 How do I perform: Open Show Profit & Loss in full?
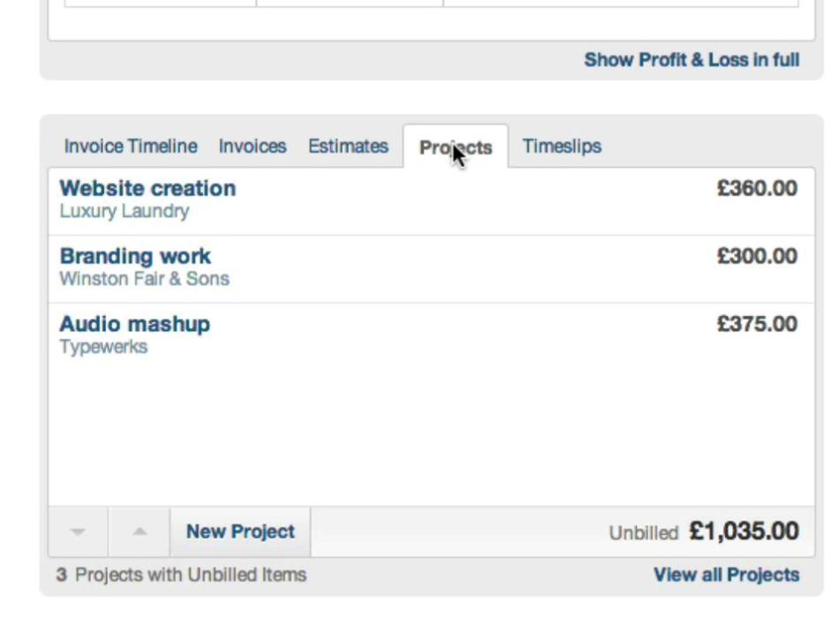(x=692, y=60)
